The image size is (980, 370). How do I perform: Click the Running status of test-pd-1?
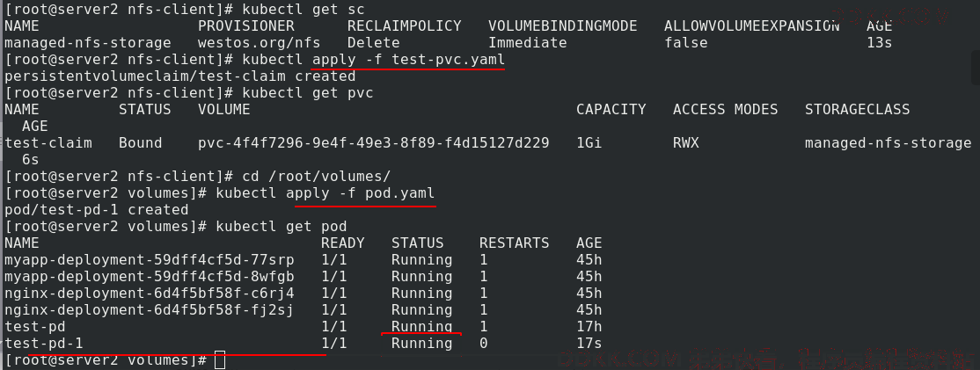coord(421,343)
